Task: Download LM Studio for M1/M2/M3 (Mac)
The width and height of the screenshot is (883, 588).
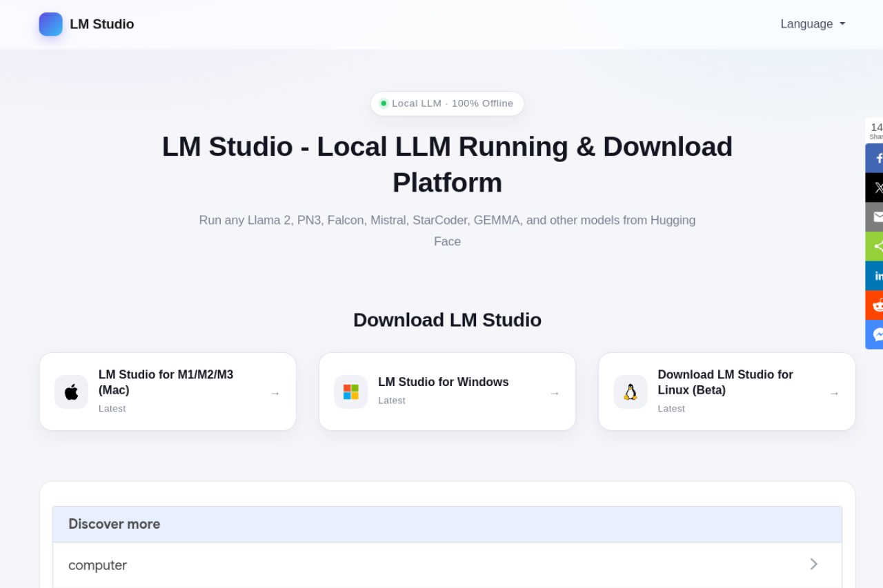Action: pyautogui.click(x=168, y=392)
